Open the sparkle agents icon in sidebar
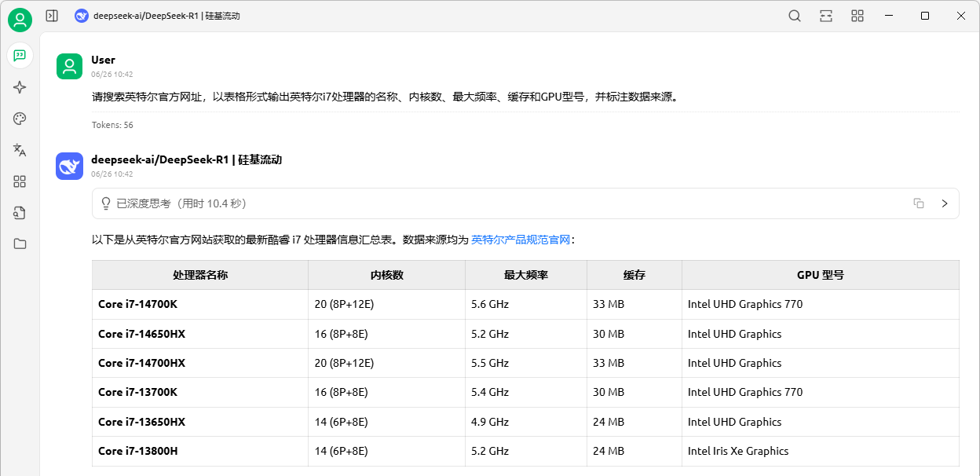This screenshot has height=476, width=980. [20, 87]
